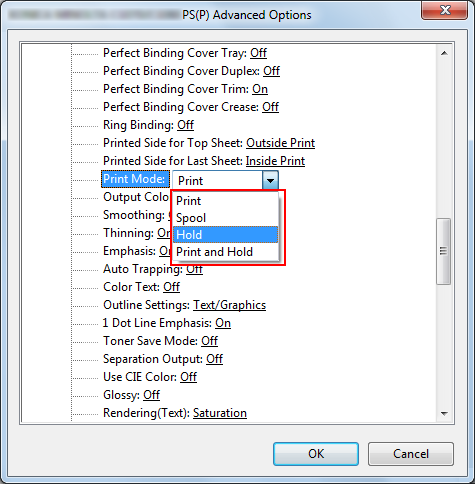Screen dimensions: 475x484
Task: Click the scroll down arrow
Action: [x=444, y=413]
